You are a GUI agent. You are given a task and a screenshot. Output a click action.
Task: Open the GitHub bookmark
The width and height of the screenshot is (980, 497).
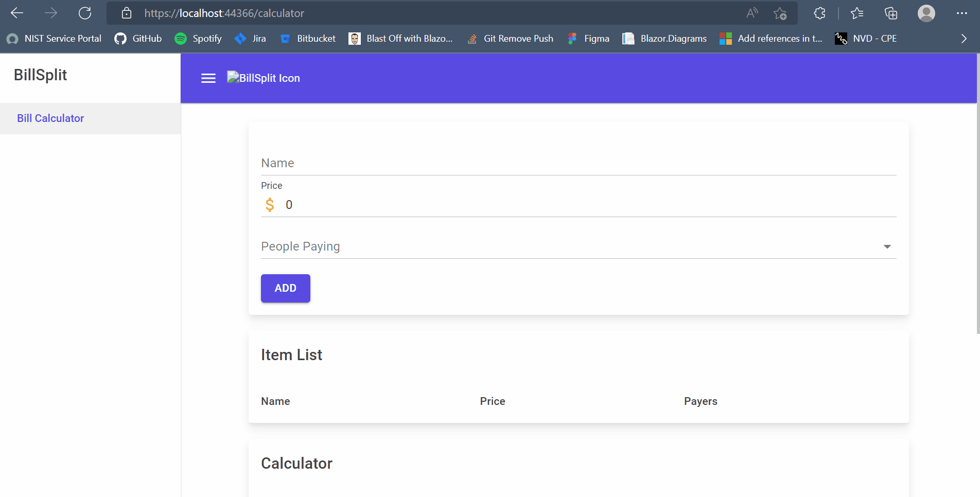tap(138, 39)
